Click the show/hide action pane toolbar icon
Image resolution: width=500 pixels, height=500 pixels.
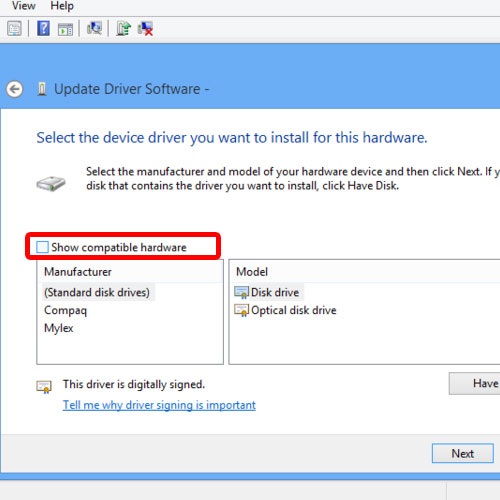[65, 29]
